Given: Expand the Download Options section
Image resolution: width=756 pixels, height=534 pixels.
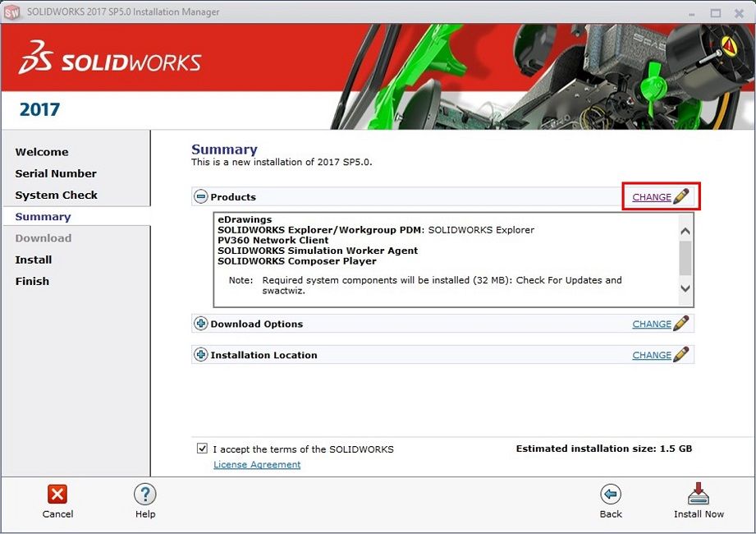Looking at the screenshot, I should tap(200, 324).
